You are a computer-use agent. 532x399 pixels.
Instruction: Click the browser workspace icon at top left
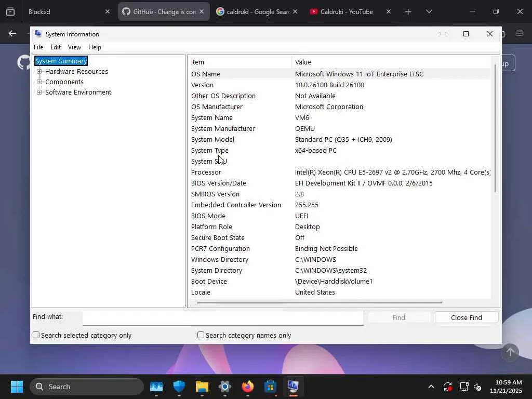click(10, 12)
